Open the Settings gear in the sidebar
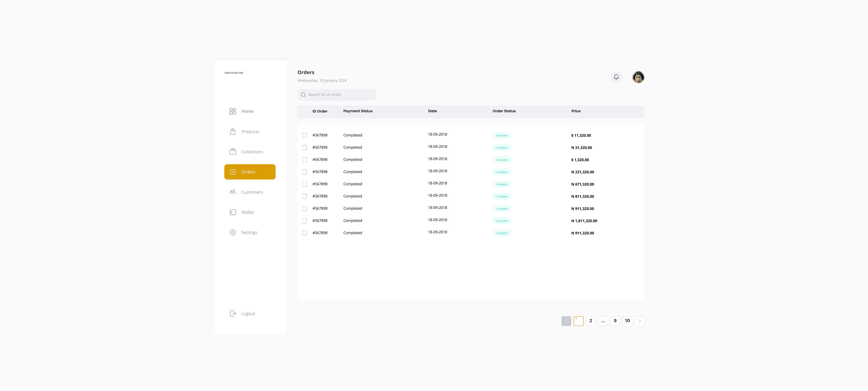This screenshot has width=868, height=391. click(x=233, y=232)
